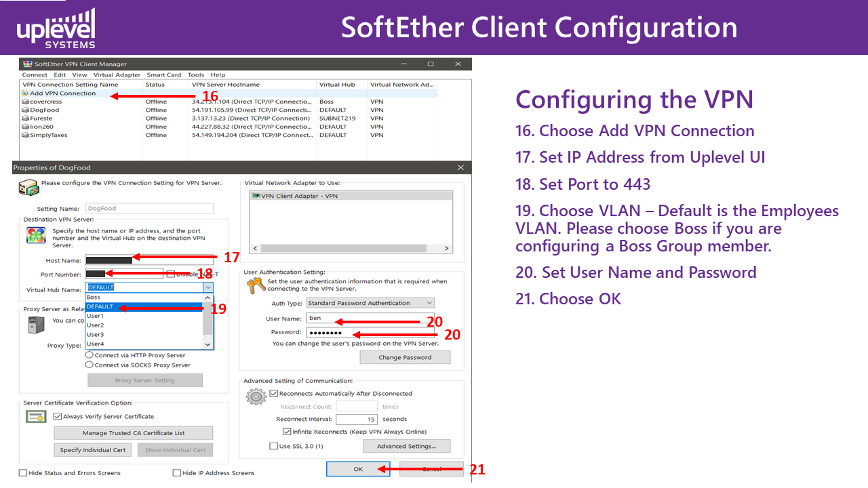Choose User4 in Virtual Hub list

pyautogui.click(x=144, y=344)
